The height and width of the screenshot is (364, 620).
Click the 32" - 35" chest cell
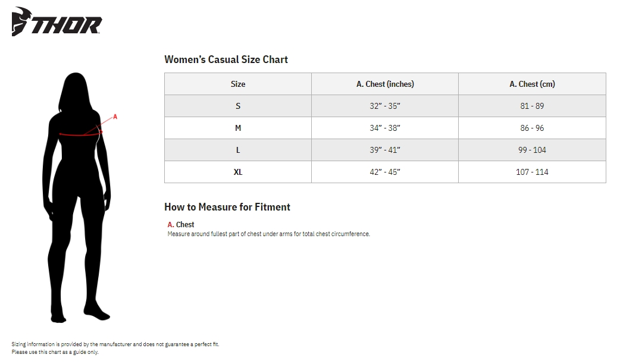point(385,106)
